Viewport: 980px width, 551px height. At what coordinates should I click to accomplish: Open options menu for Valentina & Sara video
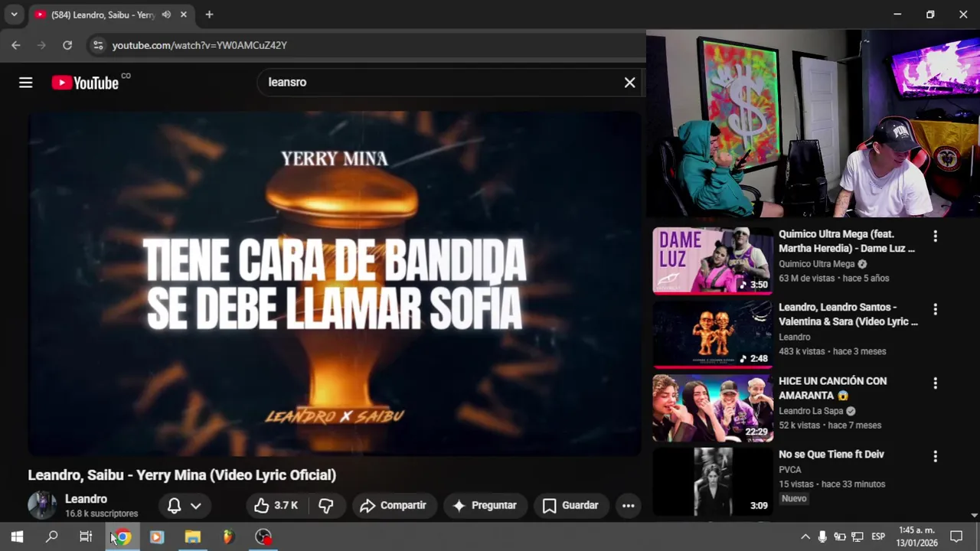click(x=935, y=309)
